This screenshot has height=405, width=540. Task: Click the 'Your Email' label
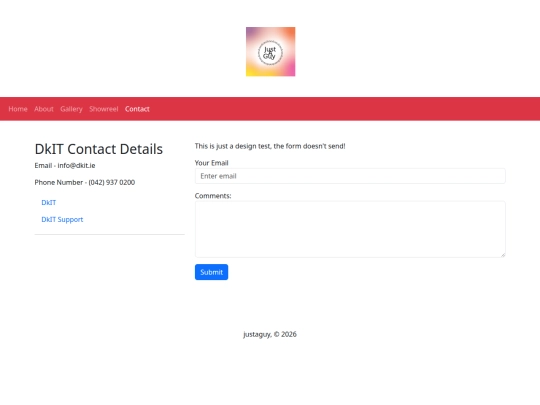click(x=211, y=163)
